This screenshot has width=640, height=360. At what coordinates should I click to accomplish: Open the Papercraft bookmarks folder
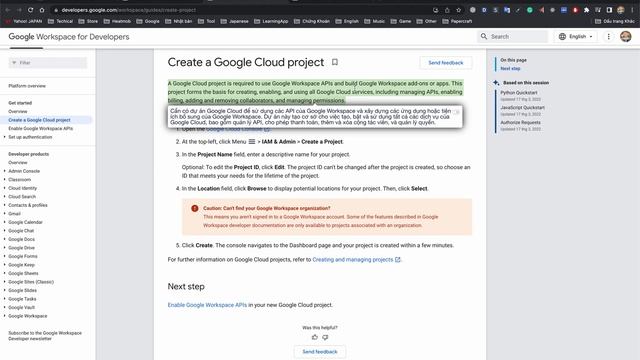coord(457,21)
